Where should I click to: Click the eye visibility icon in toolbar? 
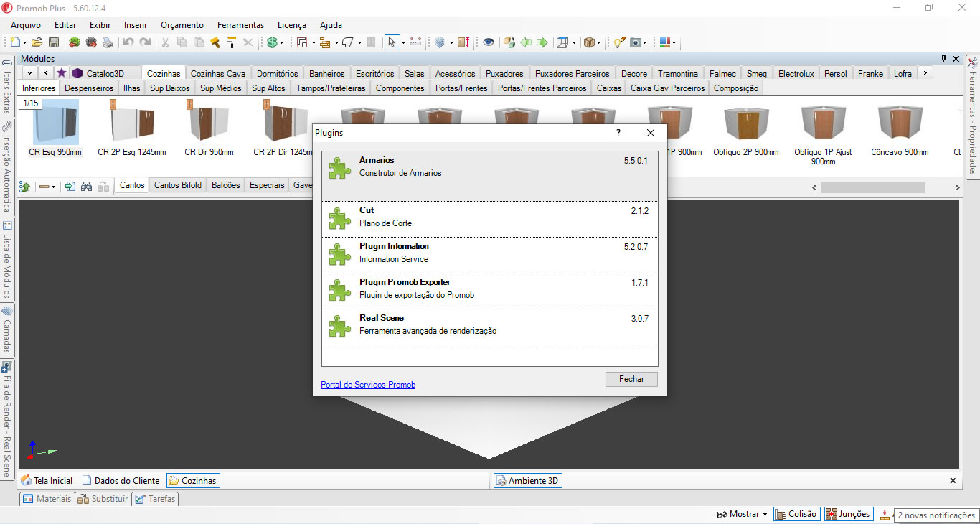[489, 42]
